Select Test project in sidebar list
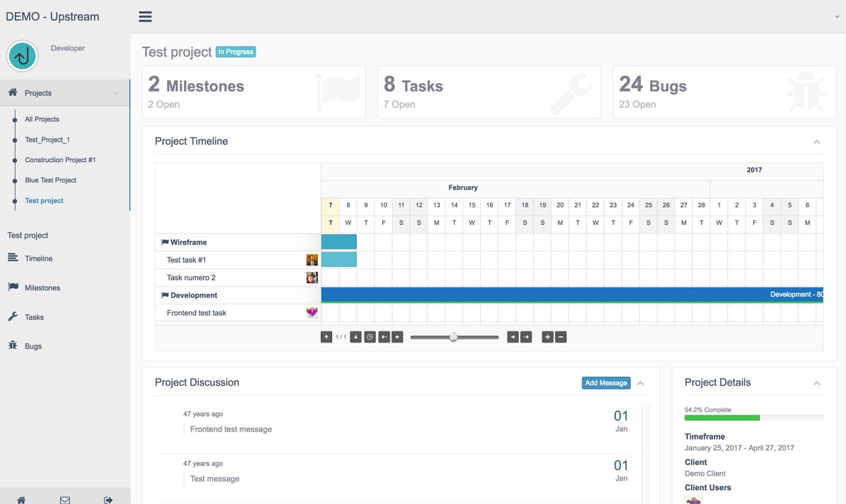846x504 pixels. point(44,200)
